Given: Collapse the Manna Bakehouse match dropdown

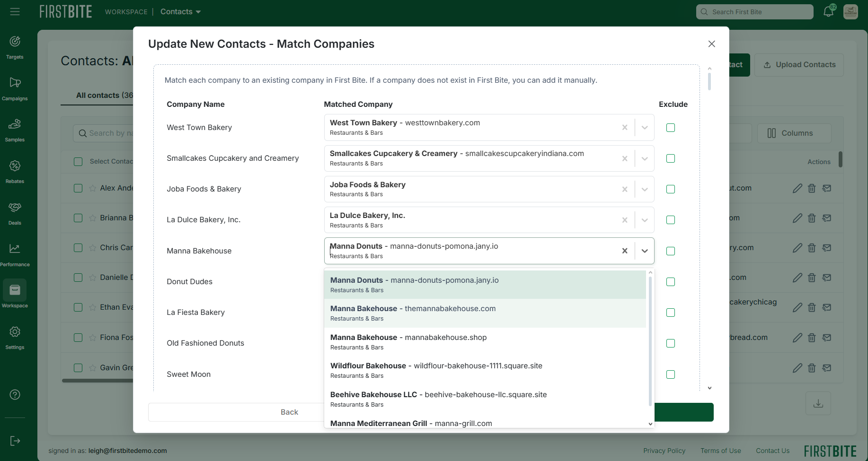Looking at the screenshot, I should tap(645, 251).
